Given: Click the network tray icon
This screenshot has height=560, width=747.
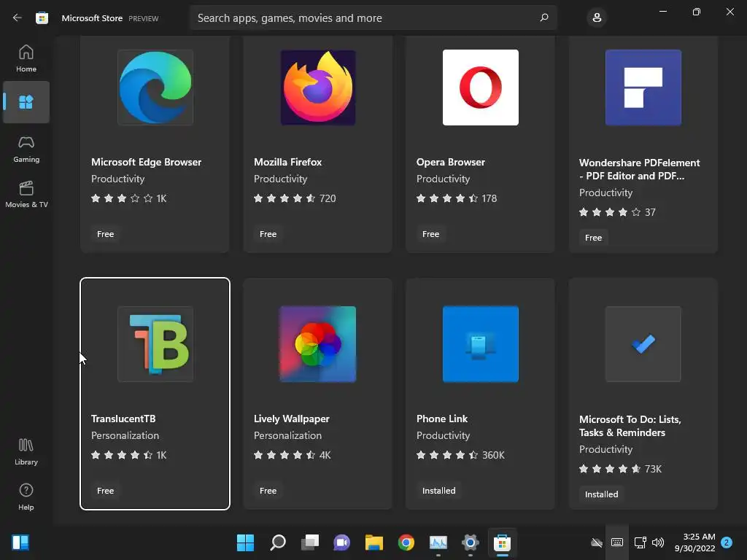Looking at the screenshot, I should coord(640,542).
